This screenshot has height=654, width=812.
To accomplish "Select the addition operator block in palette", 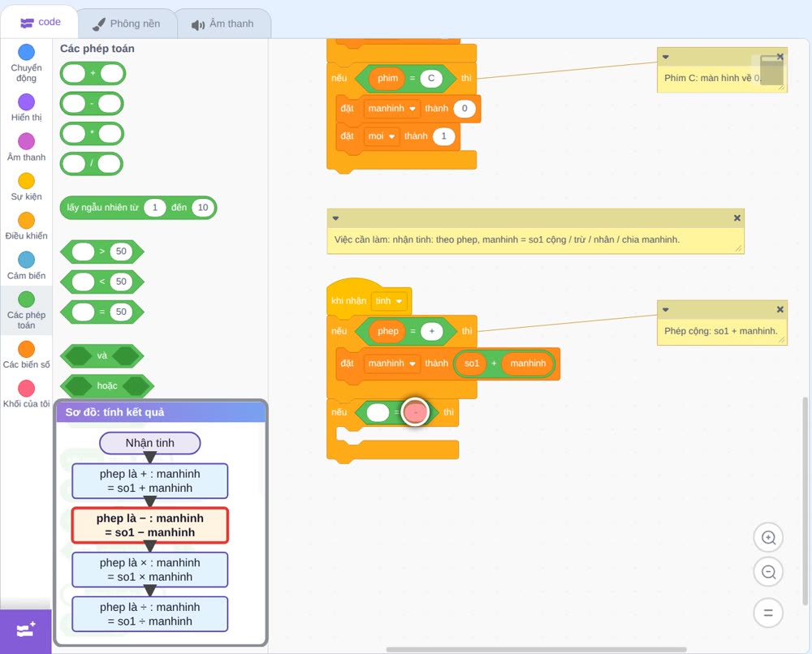I will pos(93,74).
